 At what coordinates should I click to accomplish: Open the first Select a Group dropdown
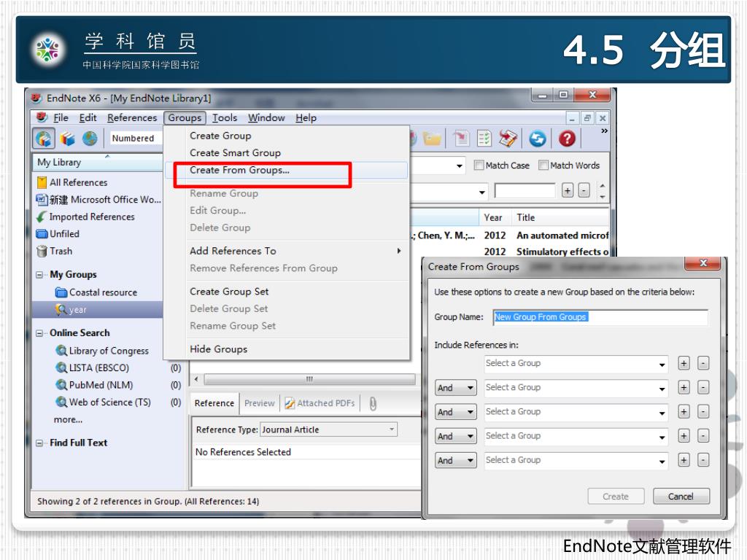coord(576,364)
